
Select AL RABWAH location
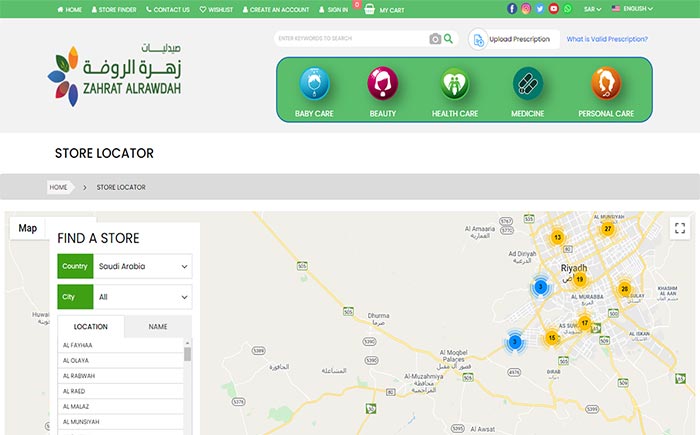click(x=121, y=376)
